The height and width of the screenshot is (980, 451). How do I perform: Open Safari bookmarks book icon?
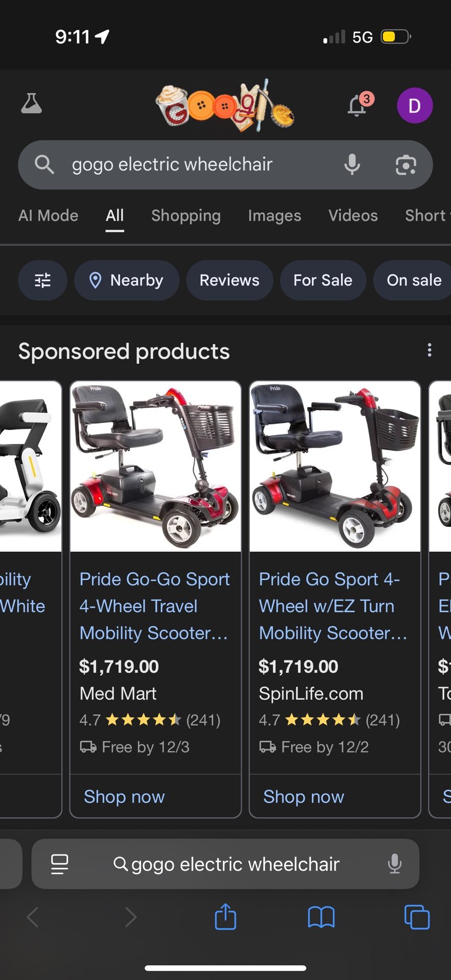pyautogui.click(x=321, y=917)
